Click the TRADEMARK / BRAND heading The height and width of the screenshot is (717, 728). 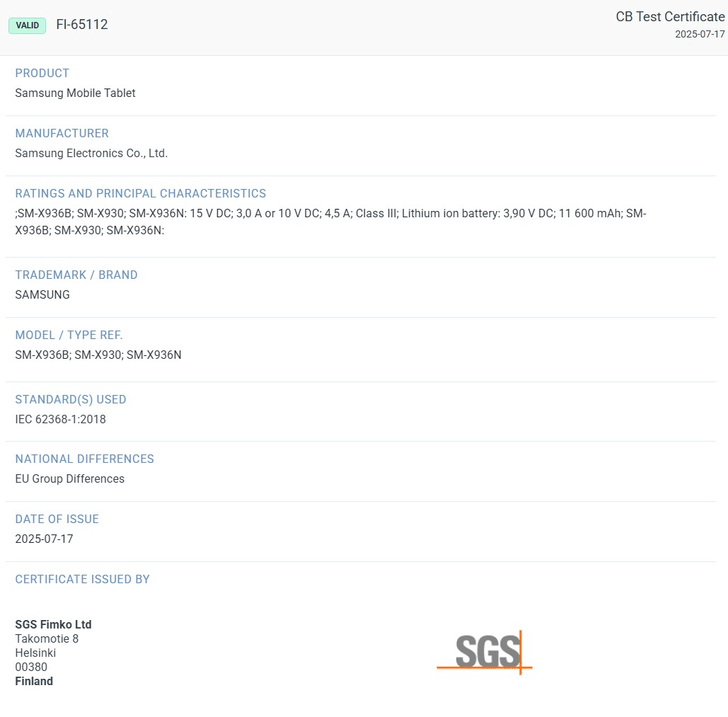pos(76,275)
